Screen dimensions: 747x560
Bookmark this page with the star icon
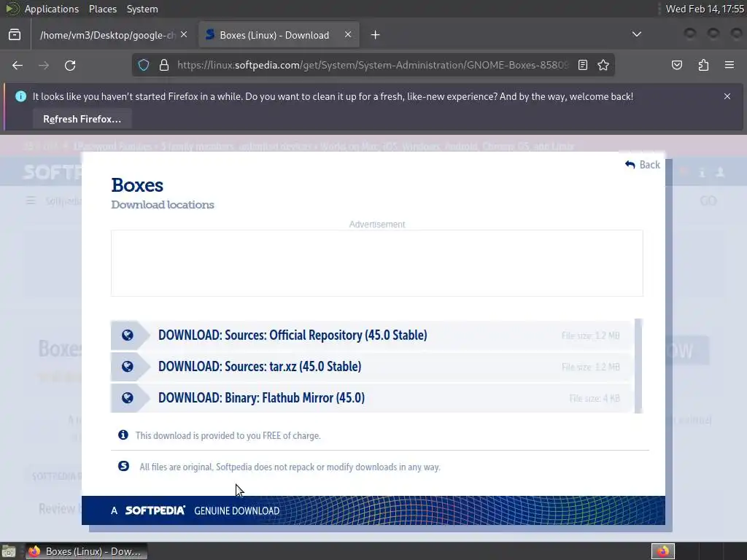[603, 65]
